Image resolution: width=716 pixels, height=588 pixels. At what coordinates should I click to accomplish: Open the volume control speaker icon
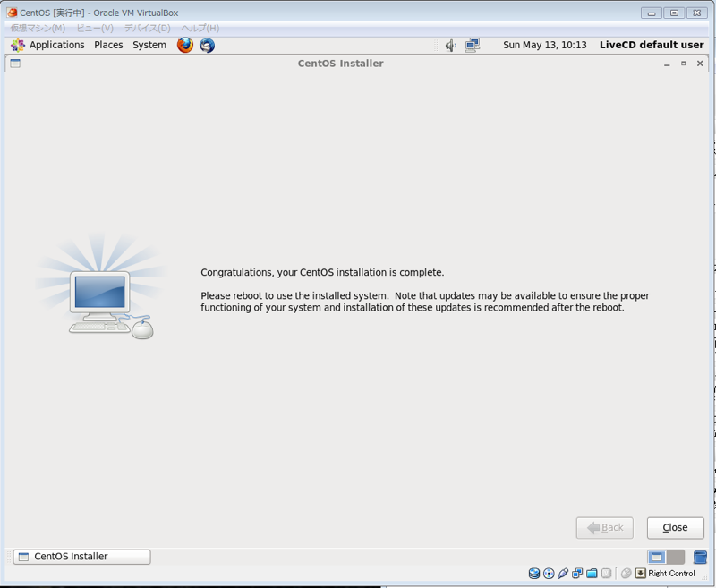(450, 45)
